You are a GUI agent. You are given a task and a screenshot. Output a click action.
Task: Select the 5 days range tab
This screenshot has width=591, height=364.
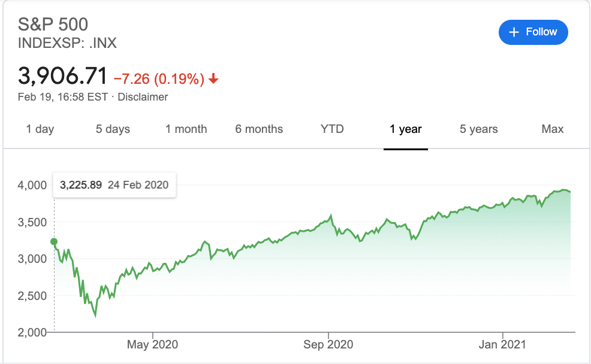point(113,129)
